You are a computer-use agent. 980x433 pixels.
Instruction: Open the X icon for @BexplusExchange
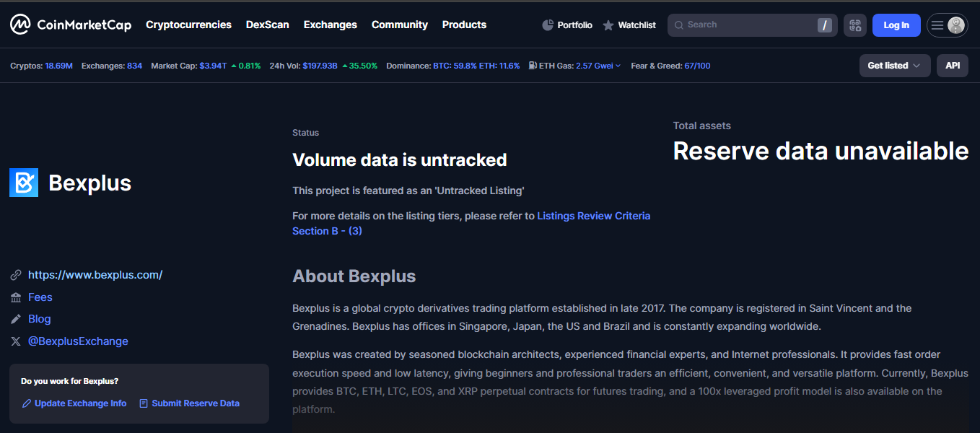[15, 341]
